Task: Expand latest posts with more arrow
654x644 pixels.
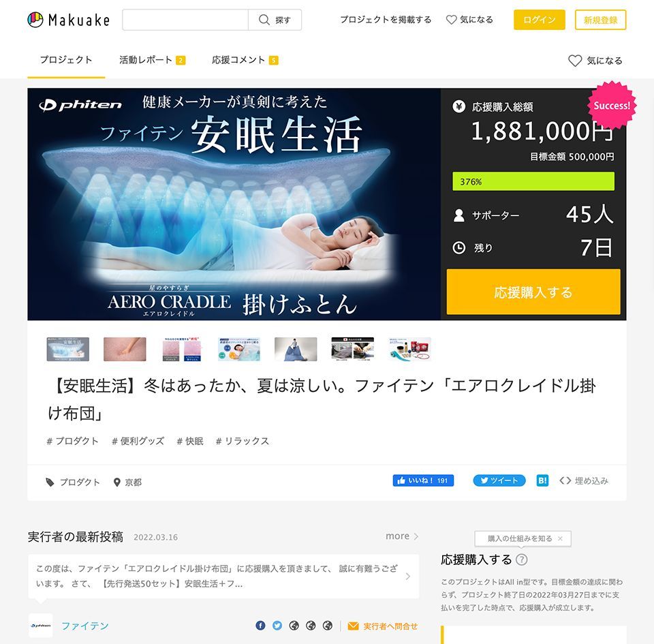Action: [402, 536]
